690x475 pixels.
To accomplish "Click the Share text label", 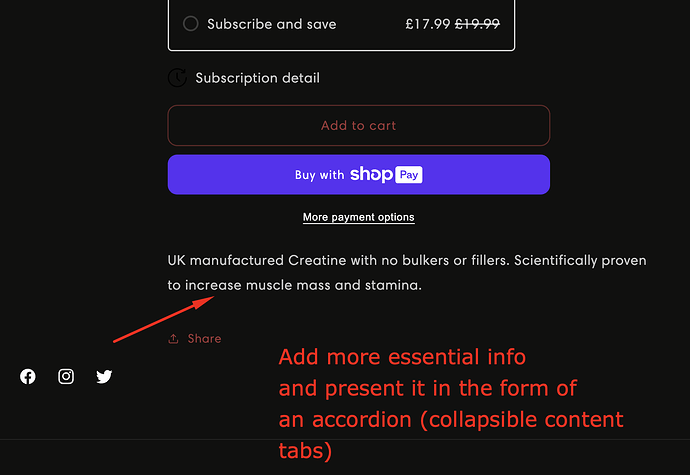I will click(x=204, y=339).
